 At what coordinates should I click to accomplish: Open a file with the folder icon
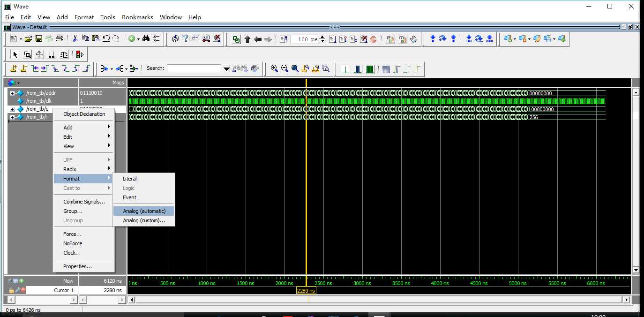28,39
